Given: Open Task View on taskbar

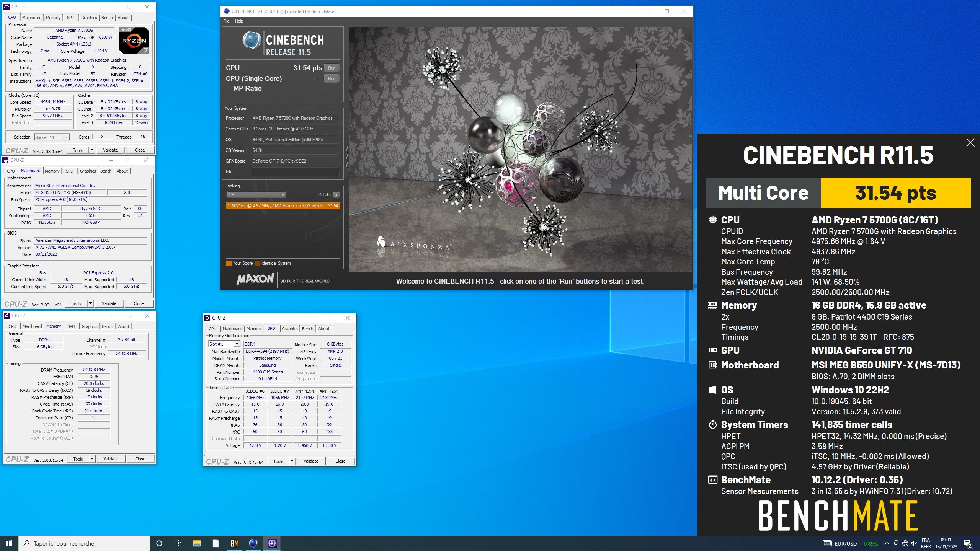Looking at the screenshot, I should pos(178,543).
